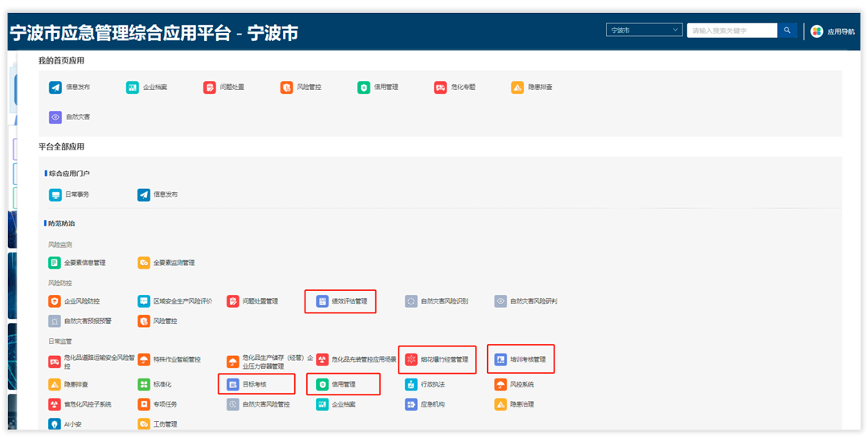Viewport: 868px width, 442px height.
Task: Launch the 应急机构 app
Action: (411, 404)
